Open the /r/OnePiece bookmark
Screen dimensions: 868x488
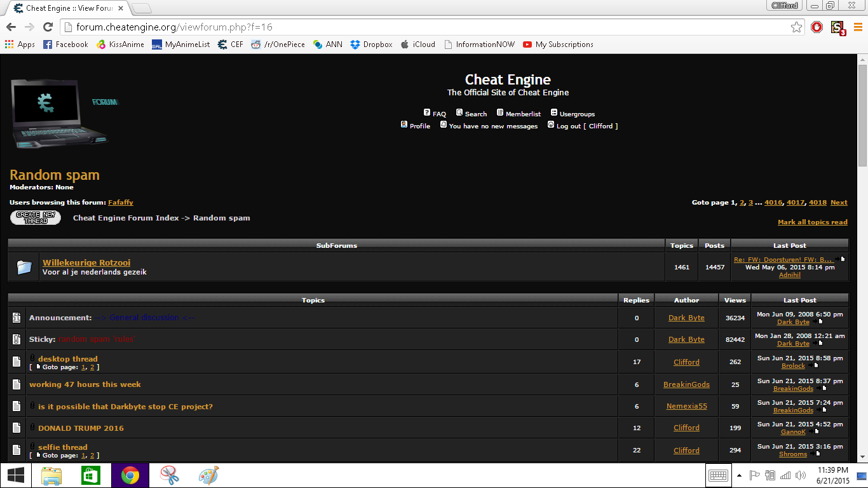[x=278, y=44]
